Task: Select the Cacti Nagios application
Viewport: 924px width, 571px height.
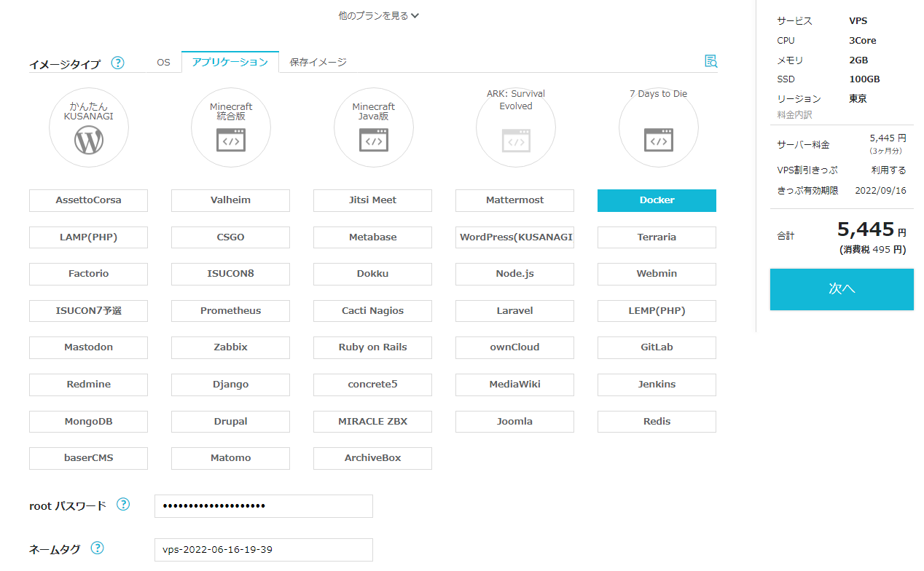Action: point(372,311)
